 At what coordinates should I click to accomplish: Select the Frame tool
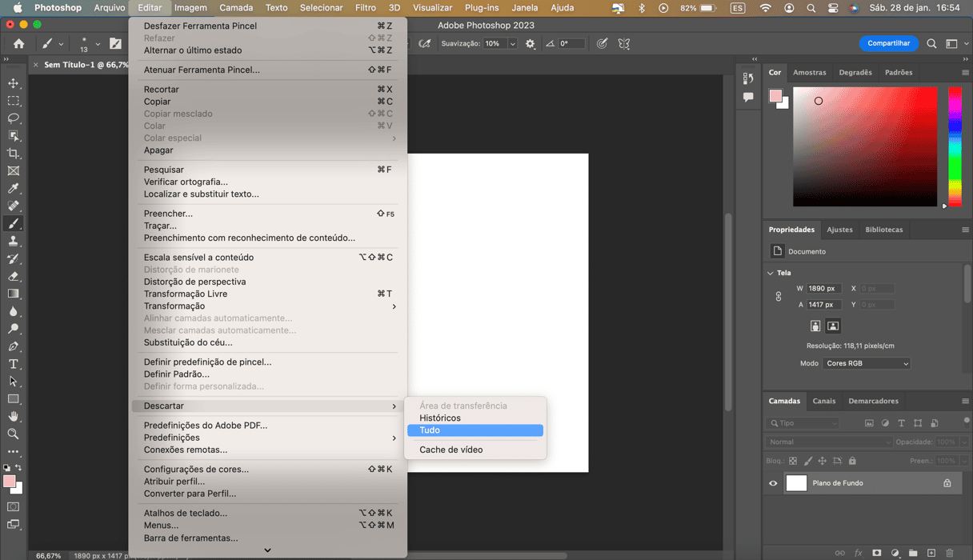pos(14,171)
